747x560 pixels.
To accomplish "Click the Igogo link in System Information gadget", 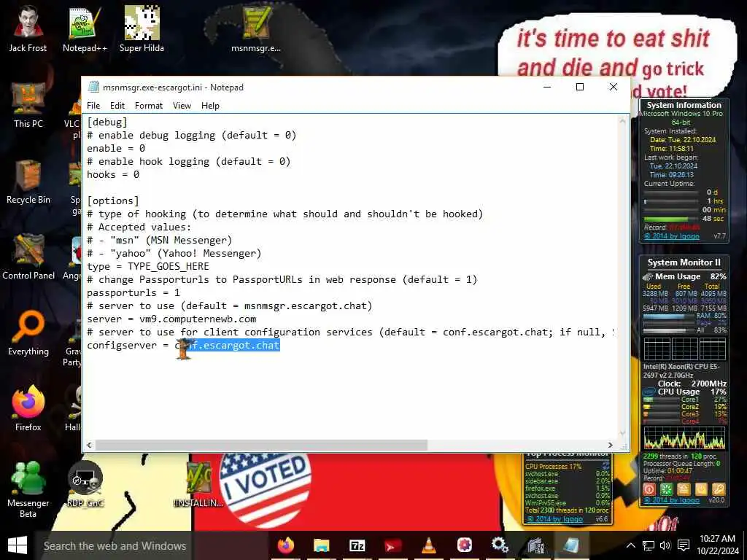I will click(x=672, y=236).
